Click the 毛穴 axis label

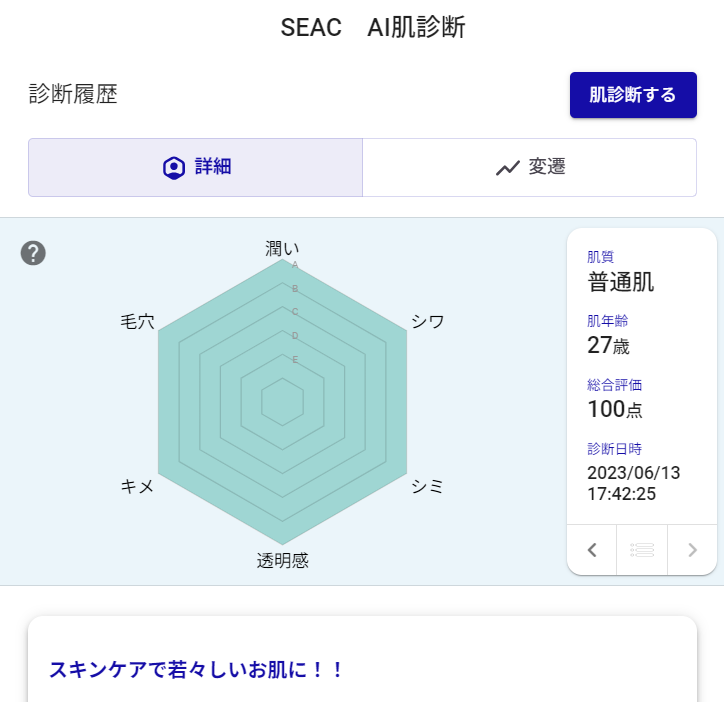pos(137,321)
